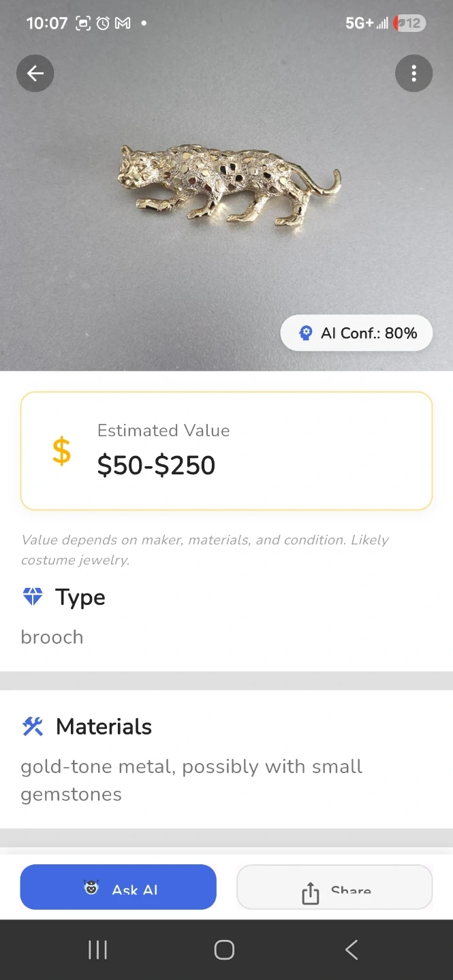Tap the dollar sign value icon
453x980 pixels.
coord(61,451)
